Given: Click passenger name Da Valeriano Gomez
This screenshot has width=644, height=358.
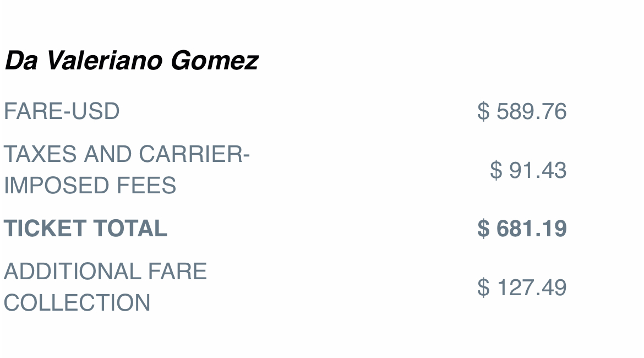Looking at the screenshot, I should pyautogui.click(x=132, y=61).
